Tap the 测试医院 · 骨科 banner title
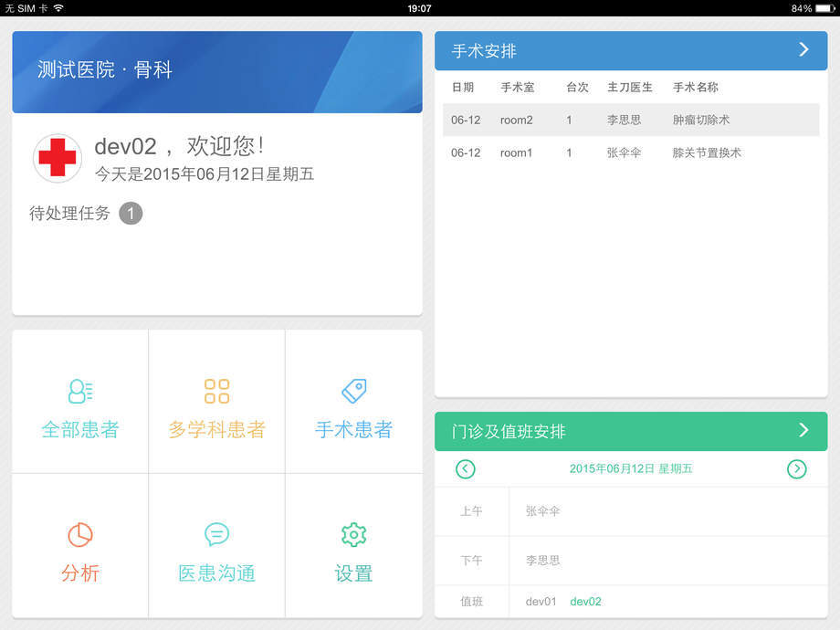This screenshot has width=840, height=630. coord(105,69)
